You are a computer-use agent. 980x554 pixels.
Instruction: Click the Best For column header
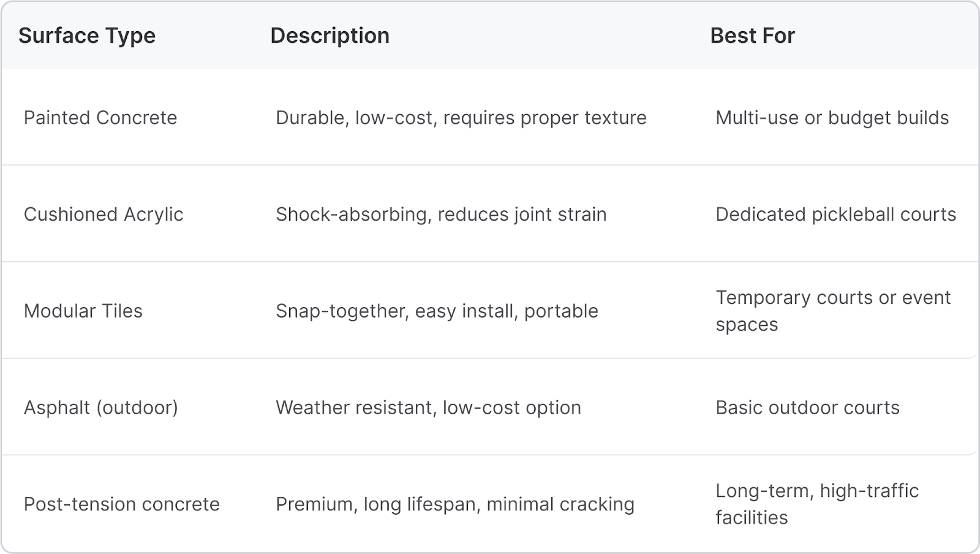coord(752,36)
